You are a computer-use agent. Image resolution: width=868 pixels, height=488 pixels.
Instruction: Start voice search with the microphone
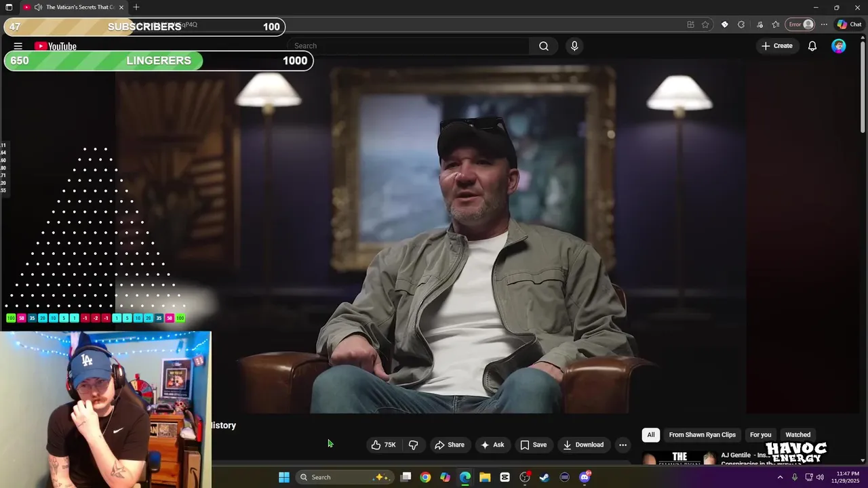tap(574, 46)
